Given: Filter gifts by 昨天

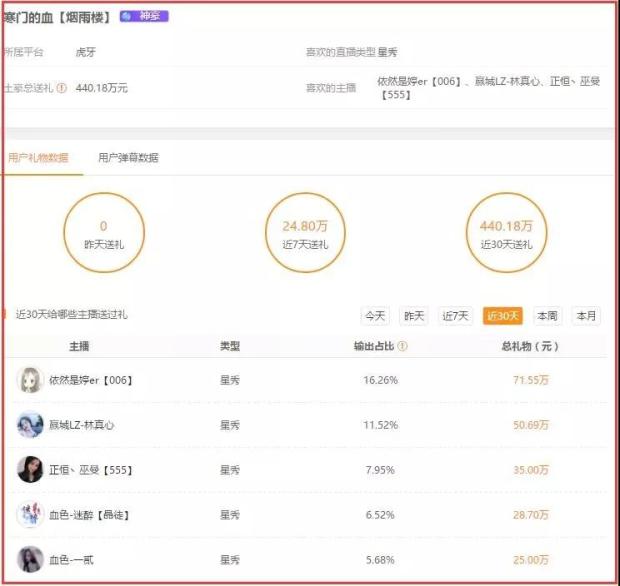Looking at the screenshot, I should 414,316.
